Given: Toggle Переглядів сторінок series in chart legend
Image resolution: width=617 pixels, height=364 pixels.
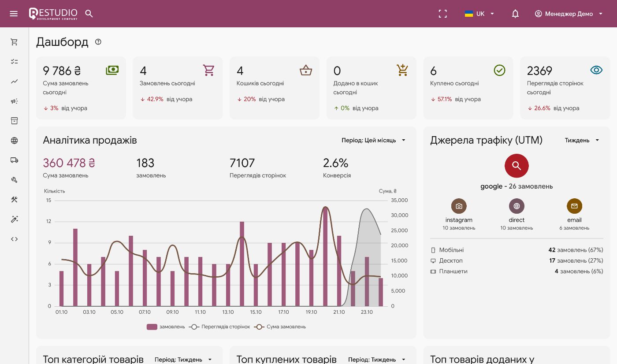Looking at the screenshot, I should (219, 327).
